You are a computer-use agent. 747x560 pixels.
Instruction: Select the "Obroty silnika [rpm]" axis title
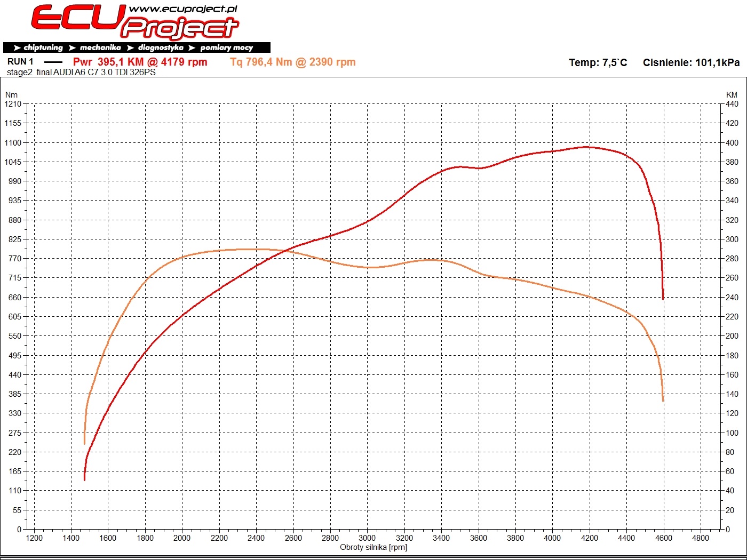click(373, 547)
